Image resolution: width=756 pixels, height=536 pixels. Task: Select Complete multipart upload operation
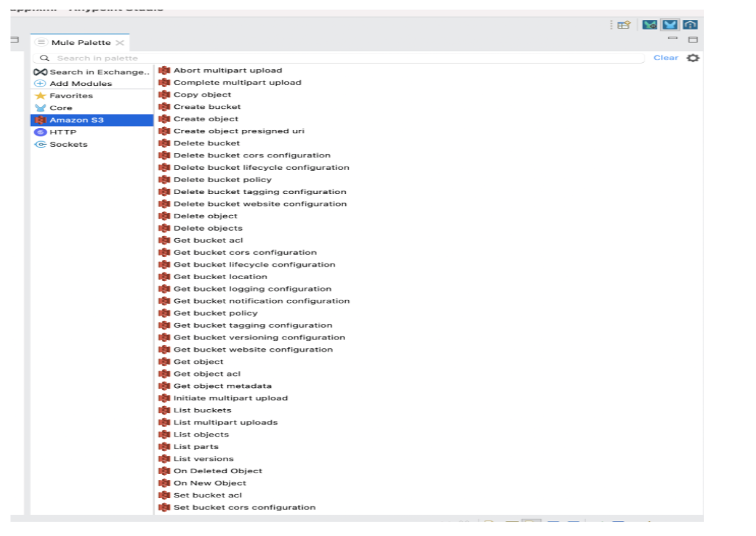tap(237, 83)
